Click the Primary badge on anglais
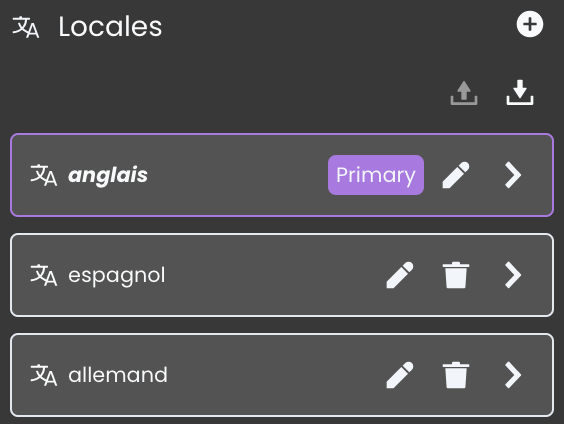Screen dimensions: 564x424 tap(376, 175)
